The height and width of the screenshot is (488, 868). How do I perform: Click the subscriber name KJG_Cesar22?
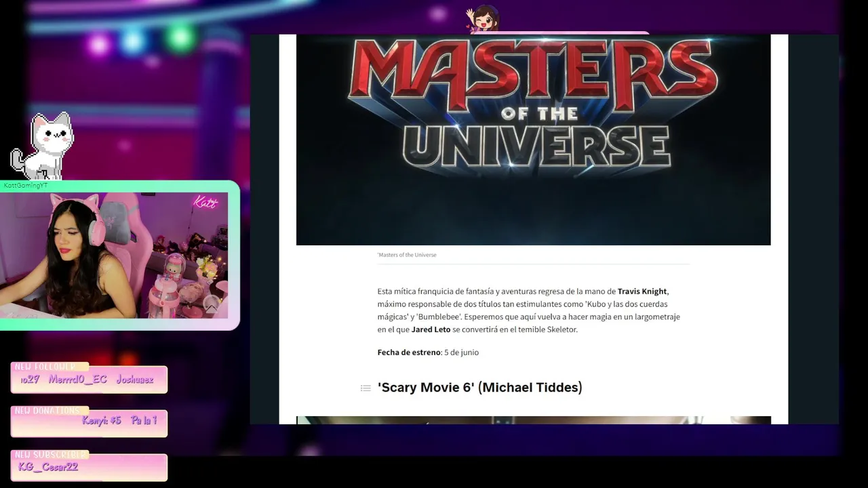click(x=48, y=467)
